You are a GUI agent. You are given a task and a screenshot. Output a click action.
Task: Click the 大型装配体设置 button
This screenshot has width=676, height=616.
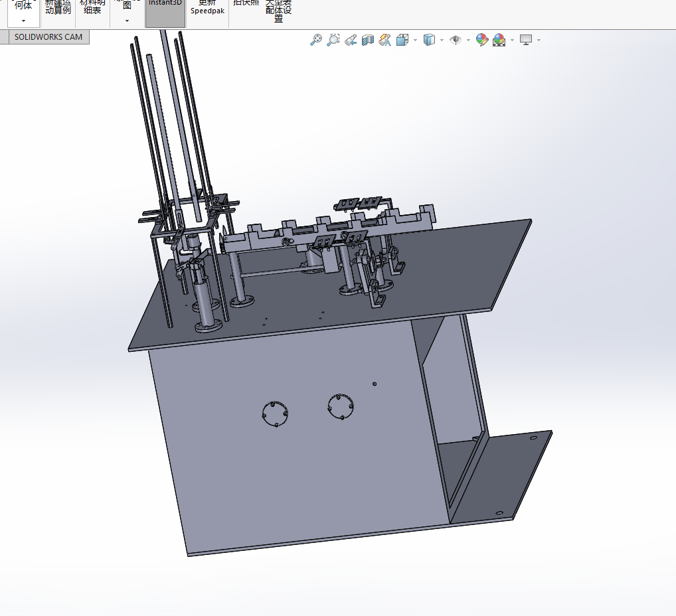(278, 12)
